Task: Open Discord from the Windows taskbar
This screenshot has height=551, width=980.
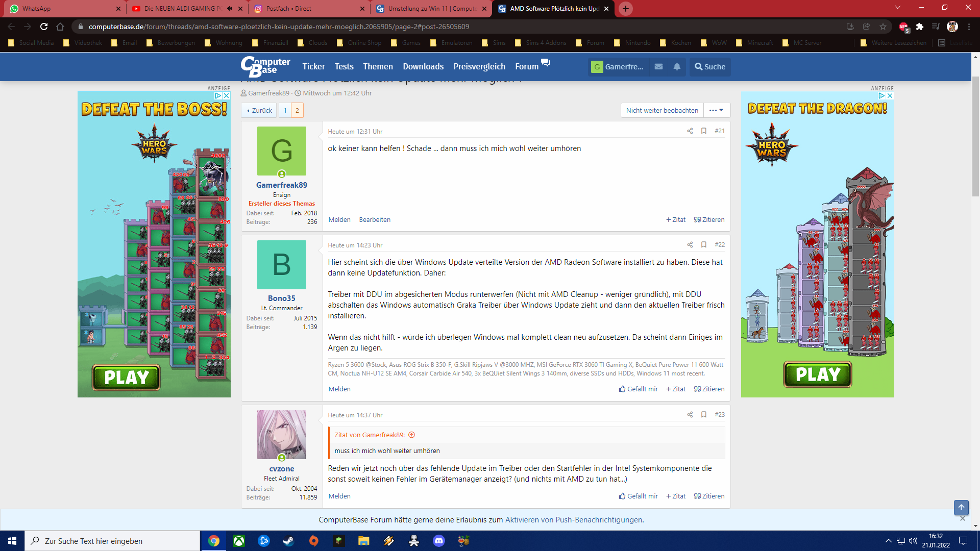Action: tap(438, 541)
